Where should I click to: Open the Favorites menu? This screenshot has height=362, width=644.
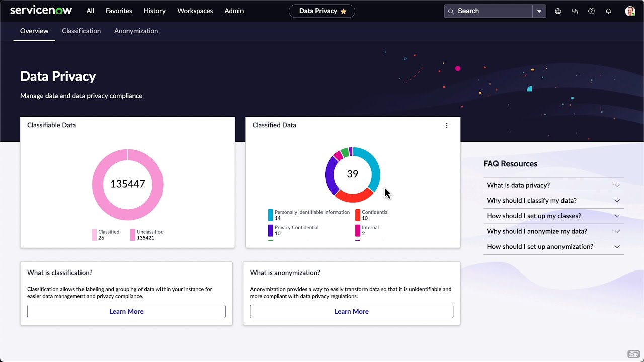click(x=119, y=11)
